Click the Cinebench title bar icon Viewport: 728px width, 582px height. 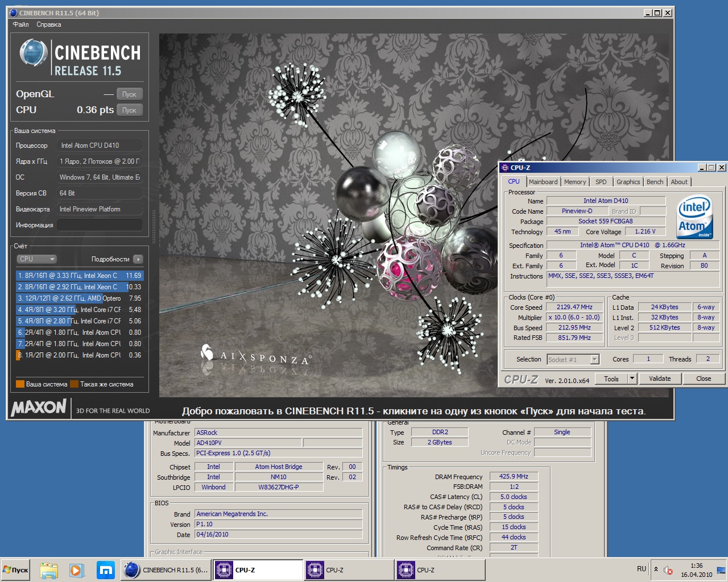pyautogui.click(x=13, y=13)
